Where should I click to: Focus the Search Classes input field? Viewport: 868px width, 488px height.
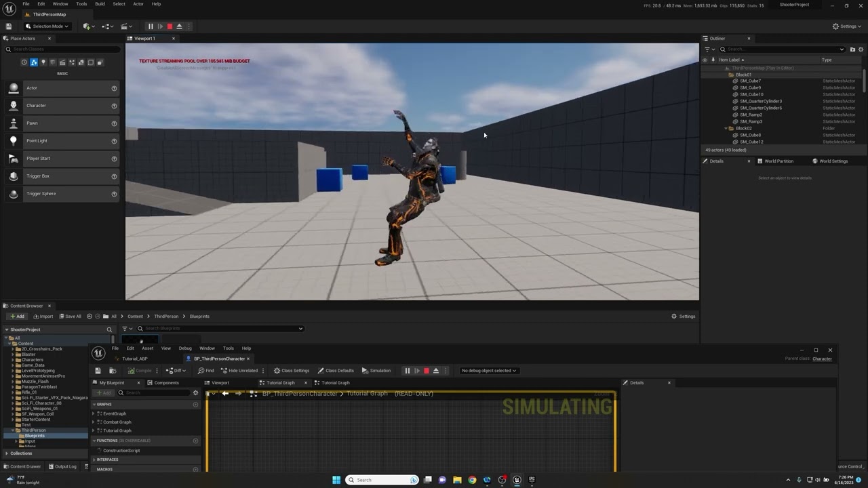tap(61, 49)
